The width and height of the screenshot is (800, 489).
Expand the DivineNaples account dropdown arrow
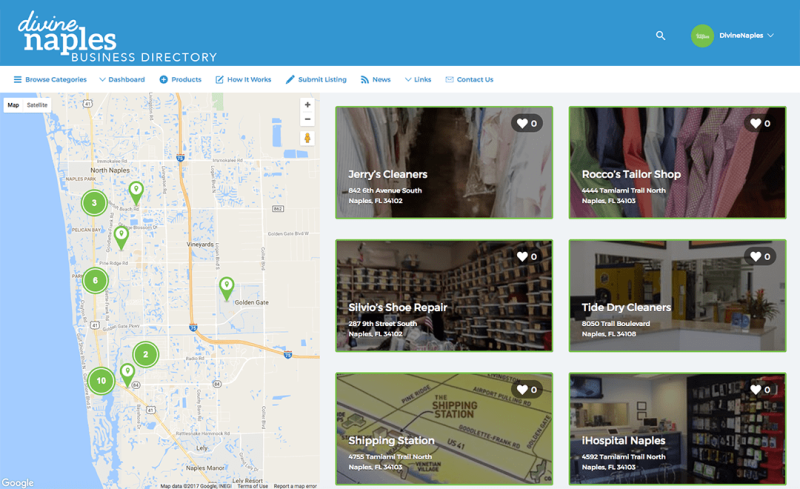point(770,35)
